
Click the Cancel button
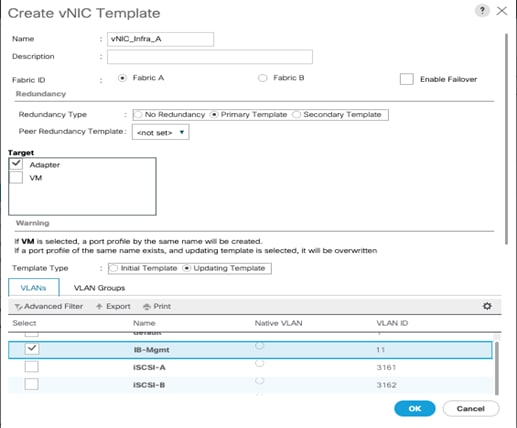click(x=471, y=409)
